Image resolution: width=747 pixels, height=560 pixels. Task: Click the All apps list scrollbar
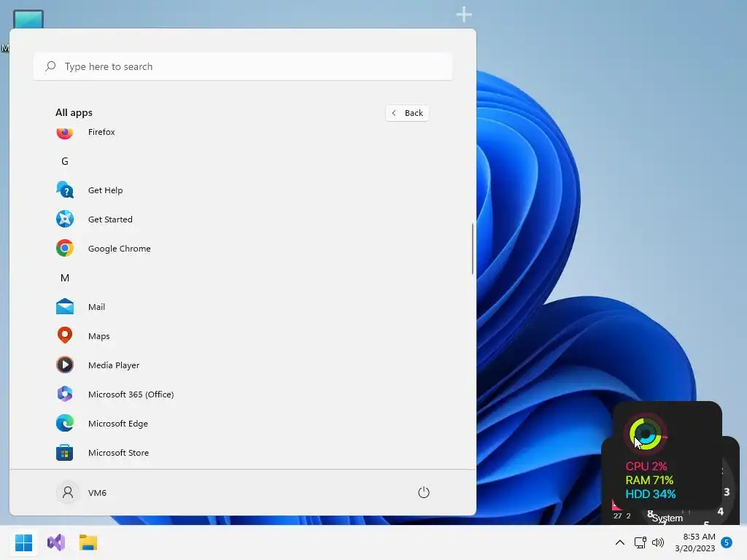[x=473, y=249]
